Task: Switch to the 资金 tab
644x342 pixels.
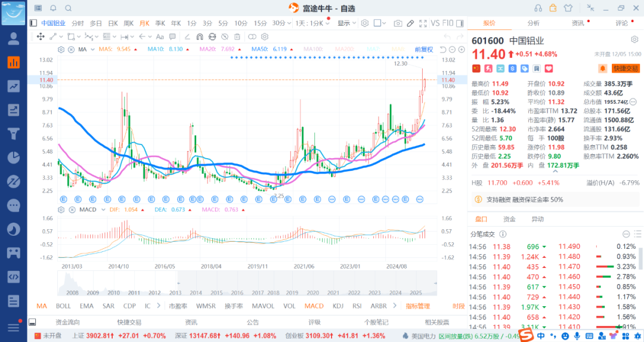Action: pyautogui.click(x=509, y=219)
